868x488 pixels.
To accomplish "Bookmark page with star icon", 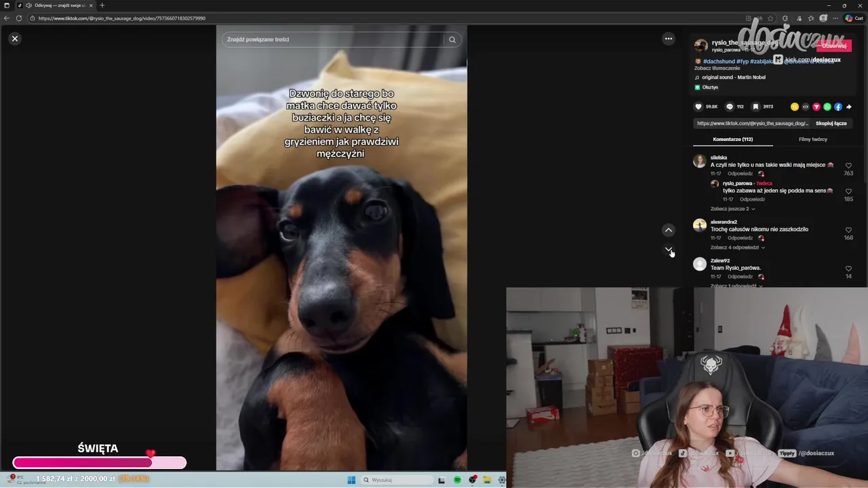I will (770, 18).
